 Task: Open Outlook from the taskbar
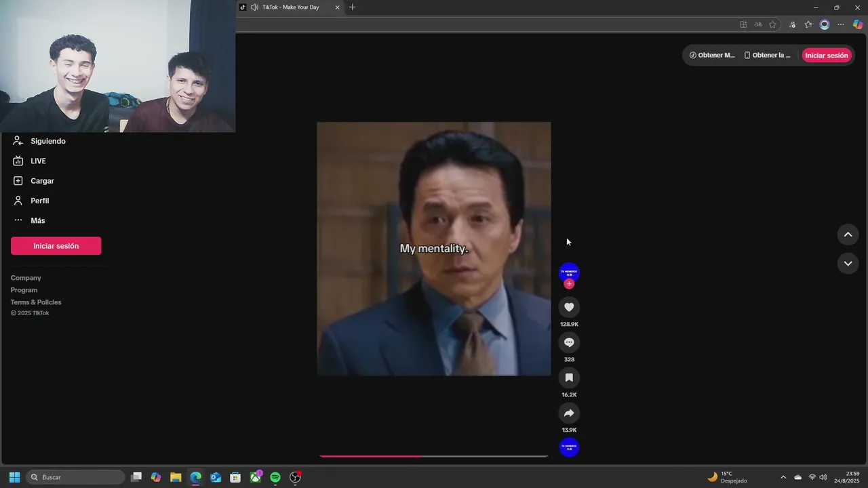pyautogui.click(x=216, y=477)
